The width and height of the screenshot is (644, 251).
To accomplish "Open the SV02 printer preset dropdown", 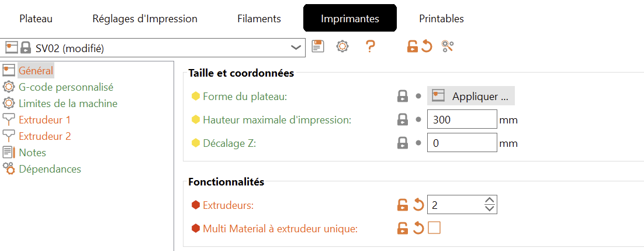I will (x=296, y=47).
